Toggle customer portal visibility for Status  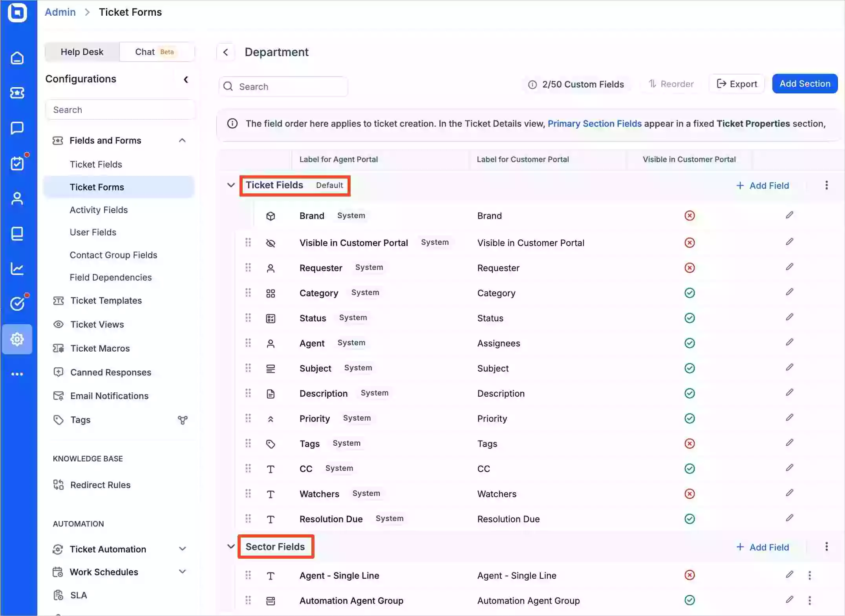coord(690,318)
